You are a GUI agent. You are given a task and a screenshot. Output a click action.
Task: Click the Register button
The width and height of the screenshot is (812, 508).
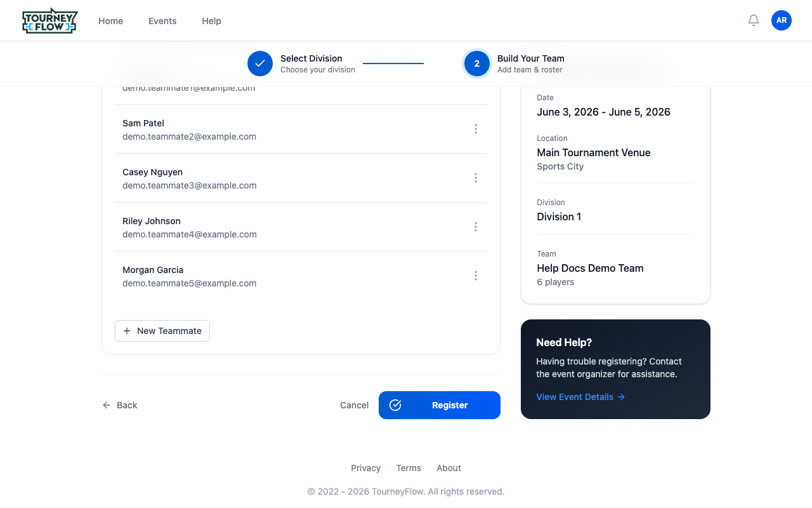point(440,405)
